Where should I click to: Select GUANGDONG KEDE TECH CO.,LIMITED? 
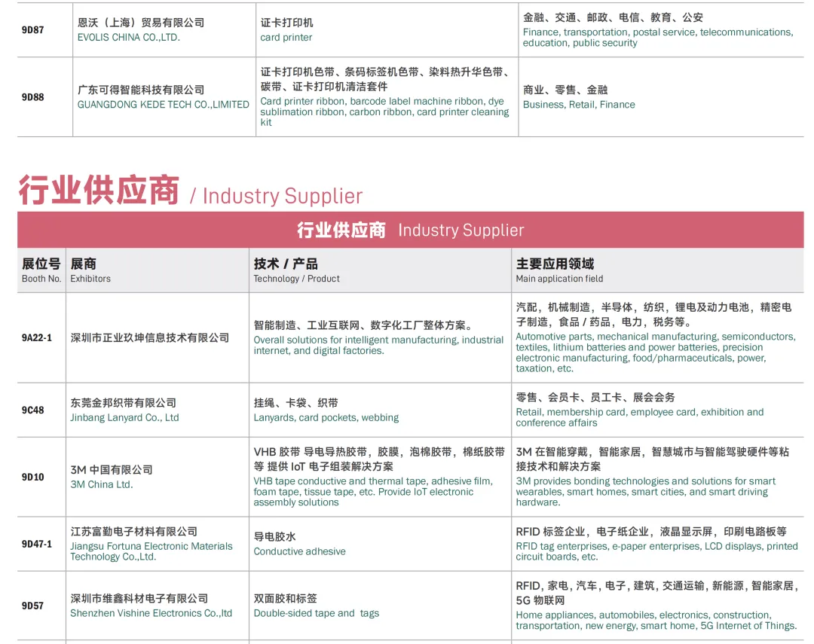click(163, 104)
